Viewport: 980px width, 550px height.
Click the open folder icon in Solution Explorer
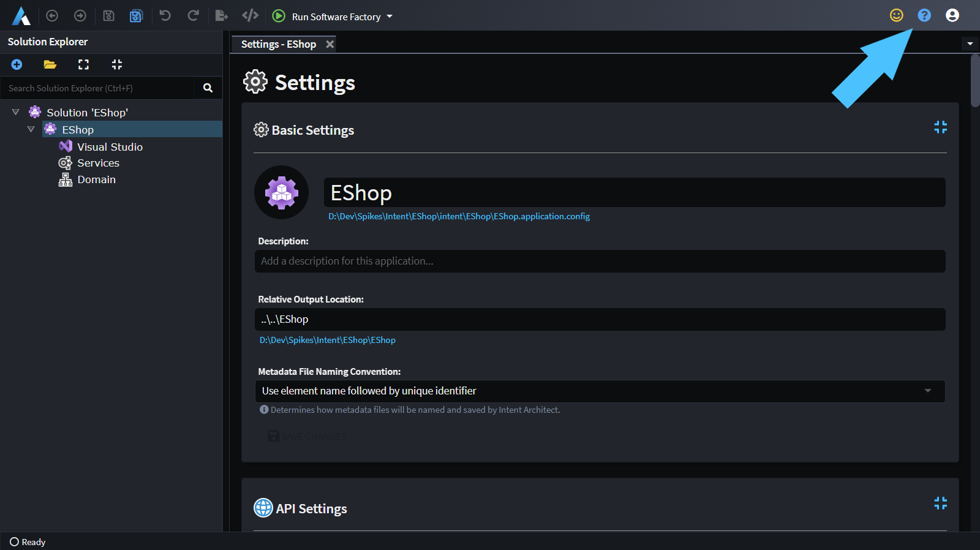[50, 64]
